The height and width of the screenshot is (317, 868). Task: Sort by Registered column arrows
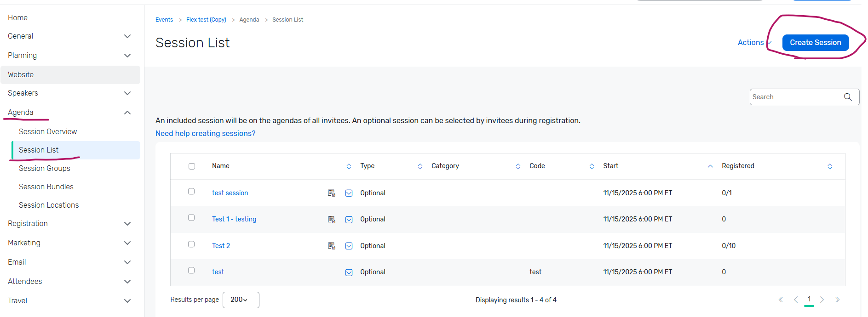(x=830, y=166)
